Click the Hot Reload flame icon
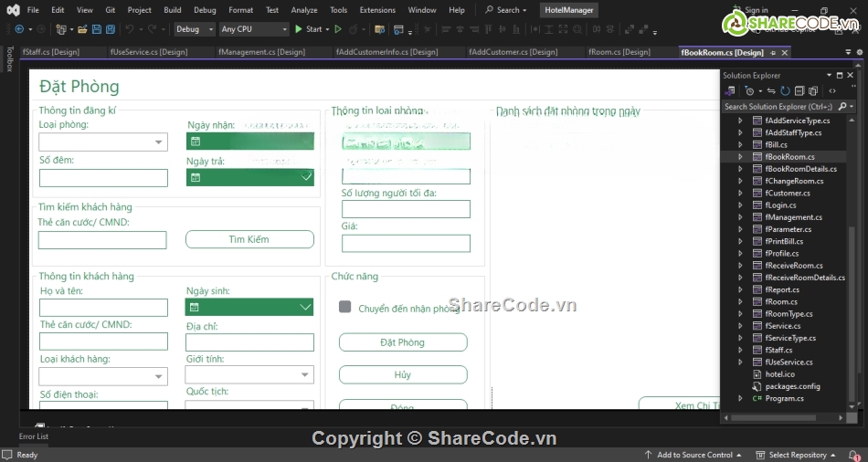868x462 pixels. [354, 29]
